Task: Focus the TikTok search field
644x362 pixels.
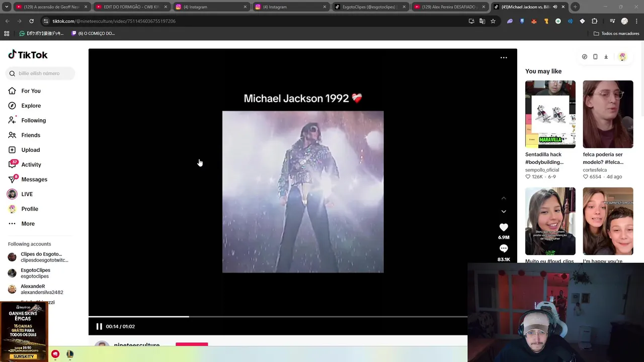Action: (40, 73)
